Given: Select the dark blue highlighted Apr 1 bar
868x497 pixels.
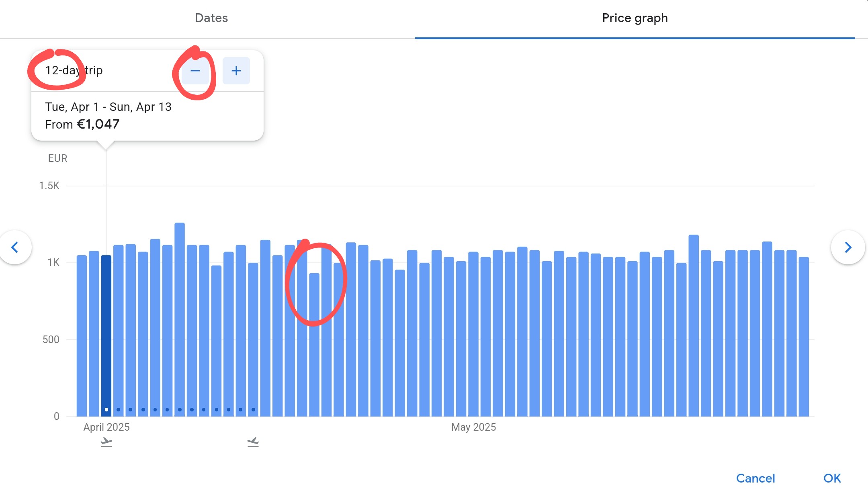Looking at the screenshot, I should point(106,333).
